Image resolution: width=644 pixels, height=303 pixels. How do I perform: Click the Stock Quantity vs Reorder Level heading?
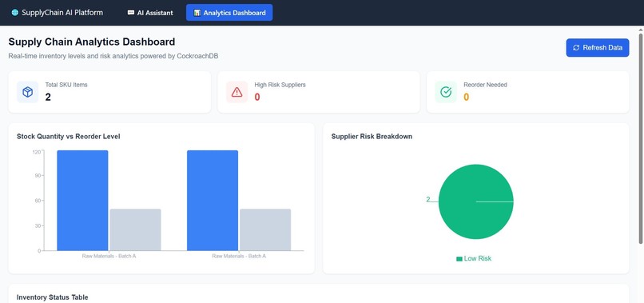(x=69, y=137)
